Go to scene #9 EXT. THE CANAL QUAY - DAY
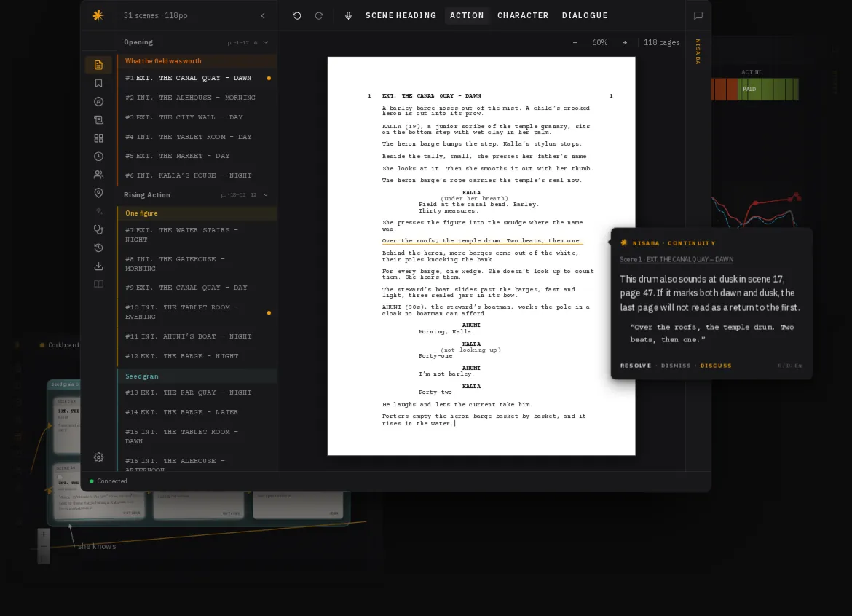This screenshot has height=616, width=852. 197,288
